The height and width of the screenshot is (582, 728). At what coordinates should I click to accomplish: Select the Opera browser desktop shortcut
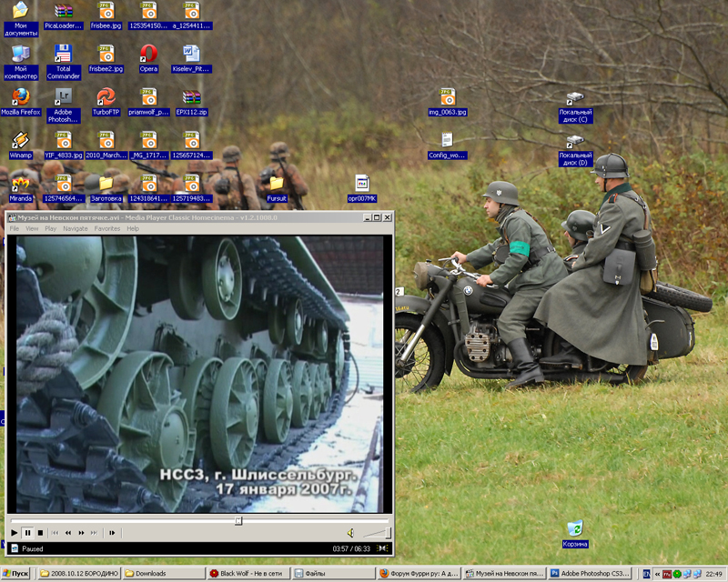(148, 55)
